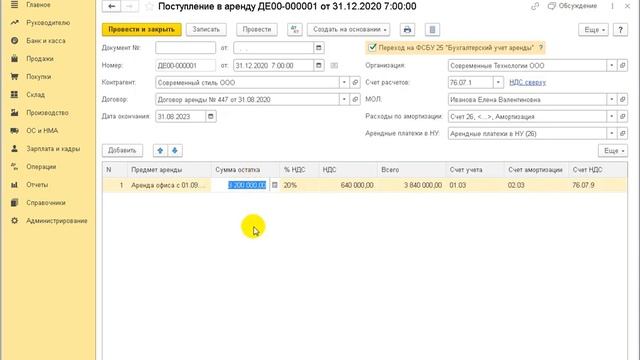Expand the Контрагент dropdown list

[344, 82]
